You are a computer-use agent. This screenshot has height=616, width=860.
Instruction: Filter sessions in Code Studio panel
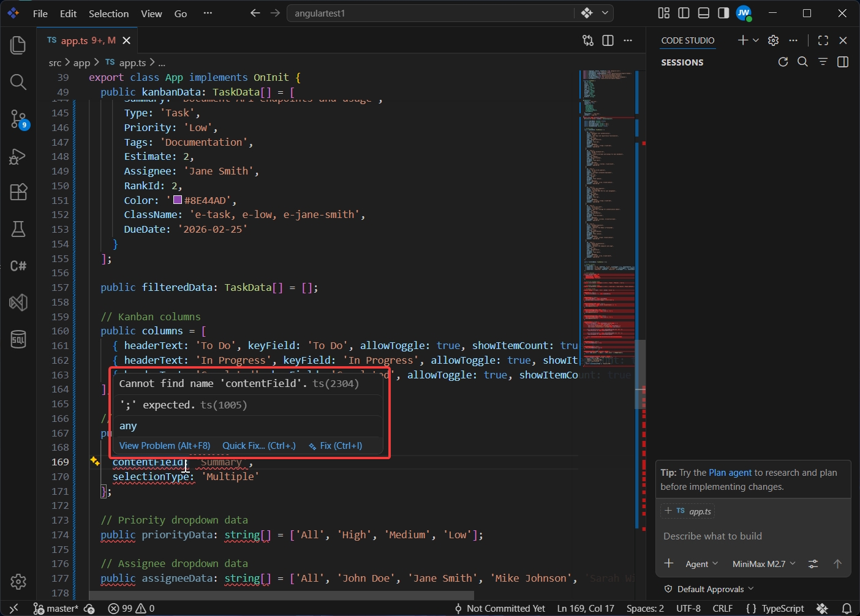pyautogui.click(x=823, y=62)
